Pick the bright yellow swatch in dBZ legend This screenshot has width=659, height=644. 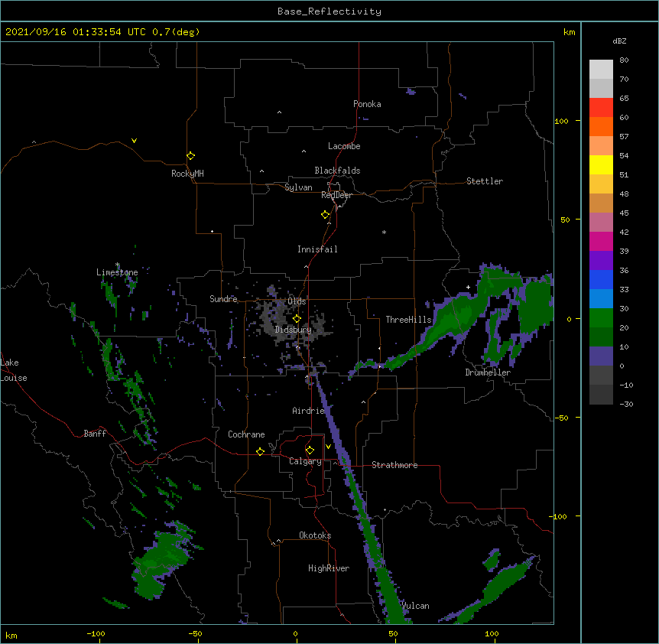601,164
